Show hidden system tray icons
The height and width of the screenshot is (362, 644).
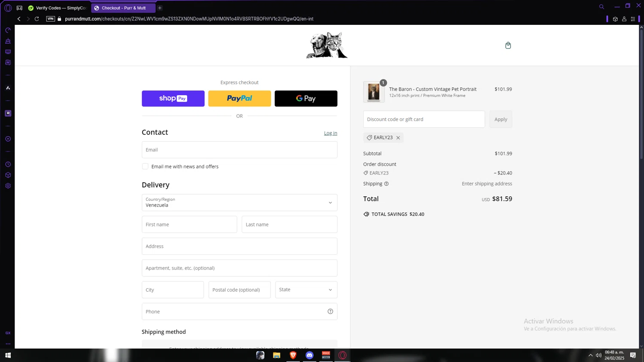coord(590,355)
